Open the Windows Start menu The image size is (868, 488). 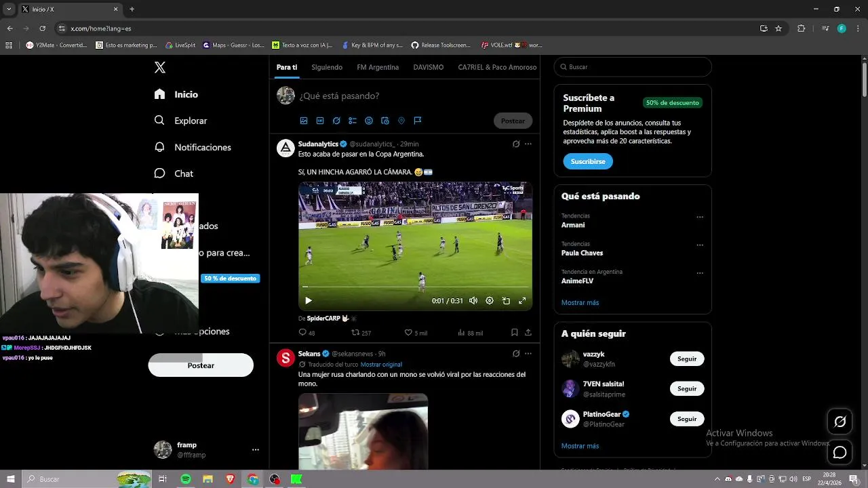(x=10, y=479)
